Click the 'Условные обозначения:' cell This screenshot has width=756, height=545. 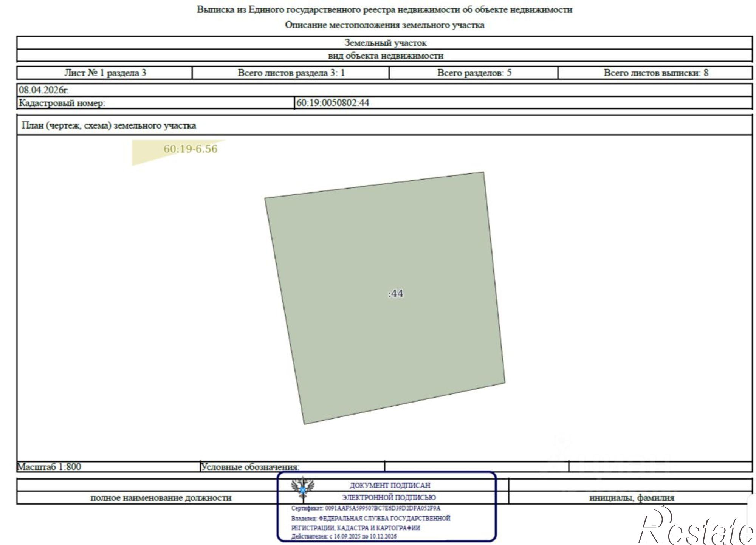(x=292, y=467)
